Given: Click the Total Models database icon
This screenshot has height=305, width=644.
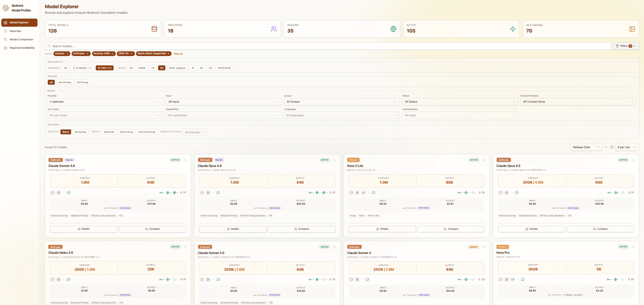Looking at the screenshot, I should [154, 29].
